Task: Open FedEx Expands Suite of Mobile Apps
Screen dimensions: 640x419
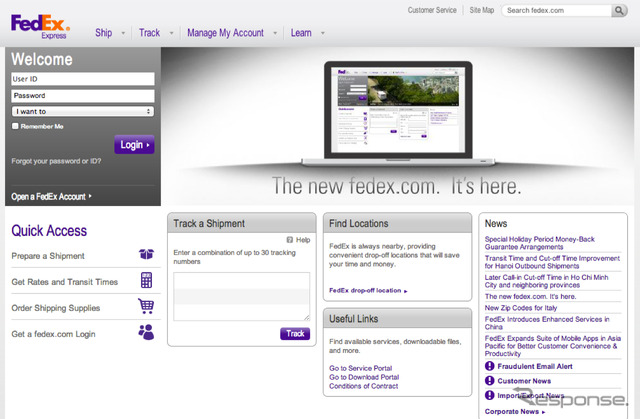Action: (553, 346)
